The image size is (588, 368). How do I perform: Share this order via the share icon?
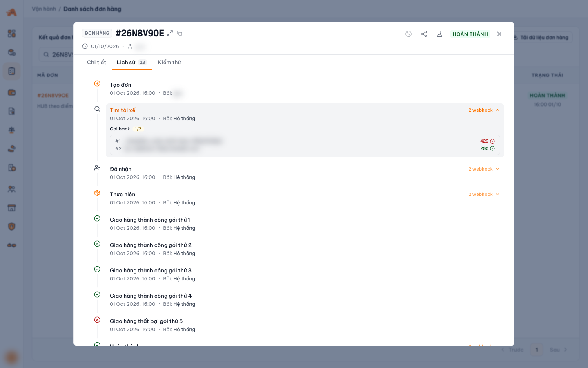tap(424, 34)
